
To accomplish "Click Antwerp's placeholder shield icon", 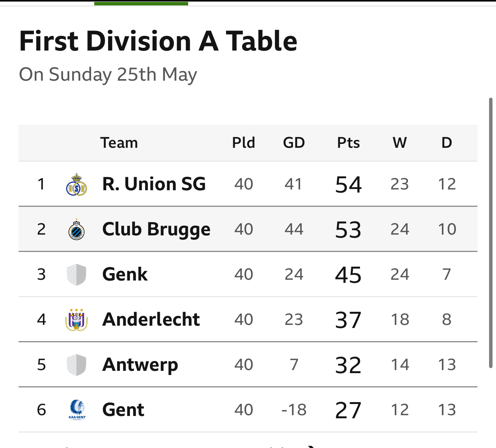I will [x=76, y=365].
